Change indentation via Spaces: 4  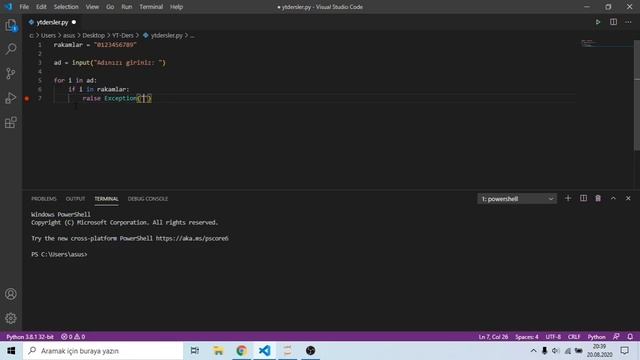pos(527,337)
